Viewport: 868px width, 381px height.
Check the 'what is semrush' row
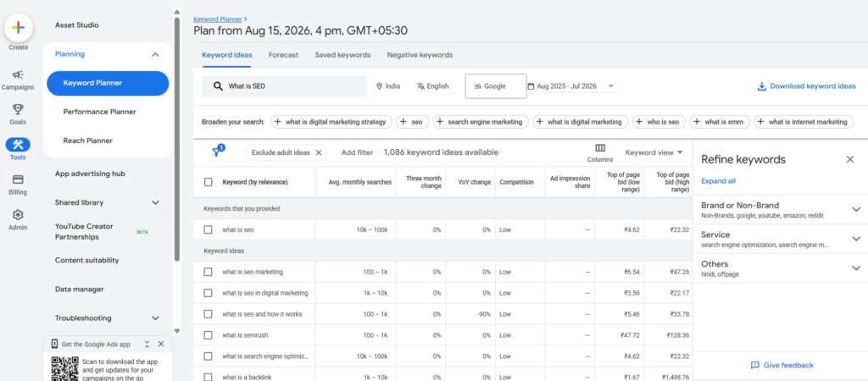209,334
